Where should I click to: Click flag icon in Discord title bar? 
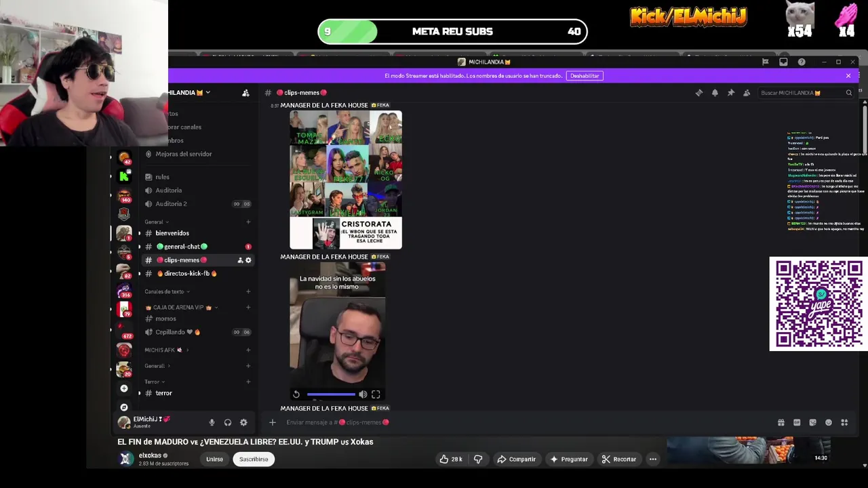click(x=766, y=62)
